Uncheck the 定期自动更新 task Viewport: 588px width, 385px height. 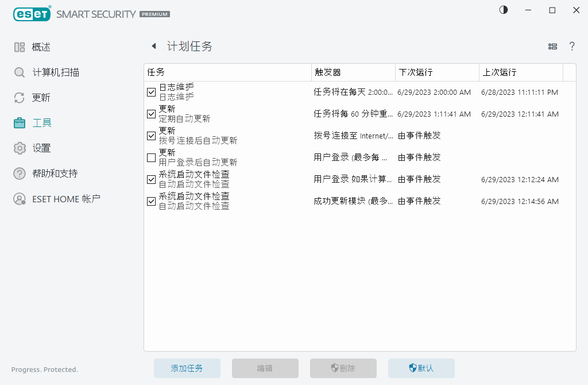coord(151,114)
